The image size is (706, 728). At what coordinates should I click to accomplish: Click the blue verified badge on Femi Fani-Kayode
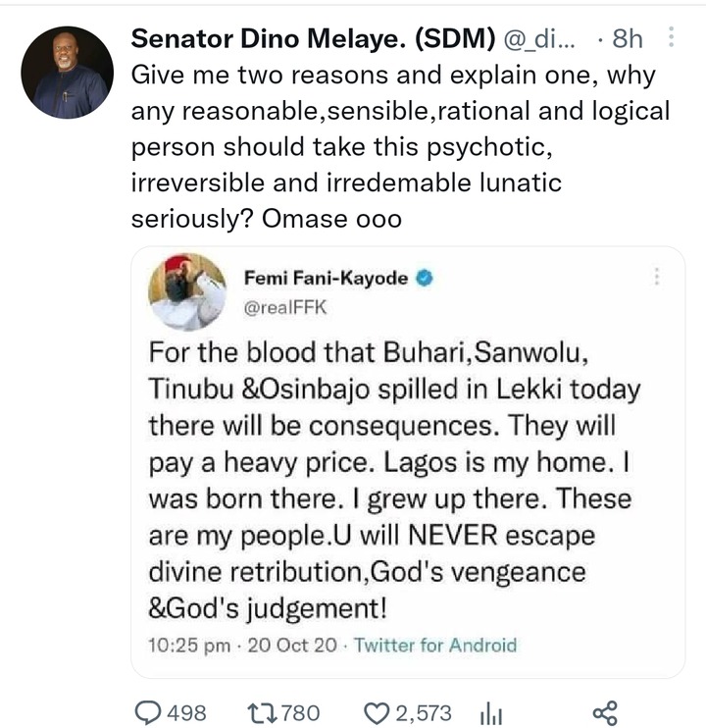pos(425,278)
